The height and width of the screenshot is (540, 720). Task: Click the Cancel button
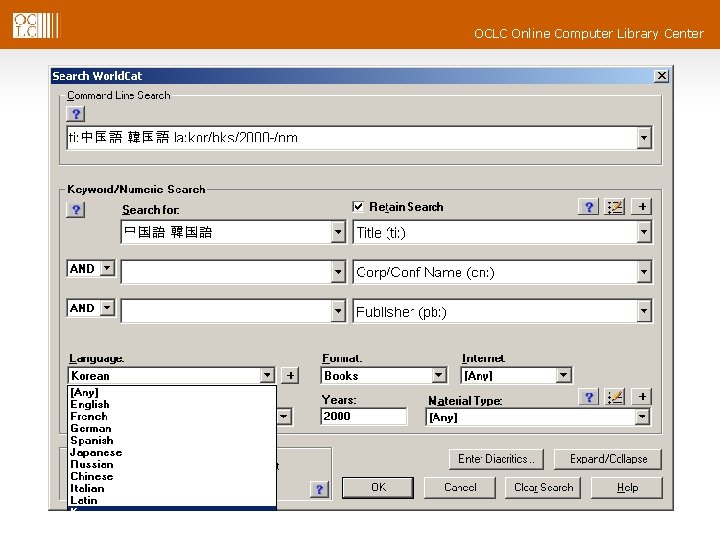[x=460, y=488]
